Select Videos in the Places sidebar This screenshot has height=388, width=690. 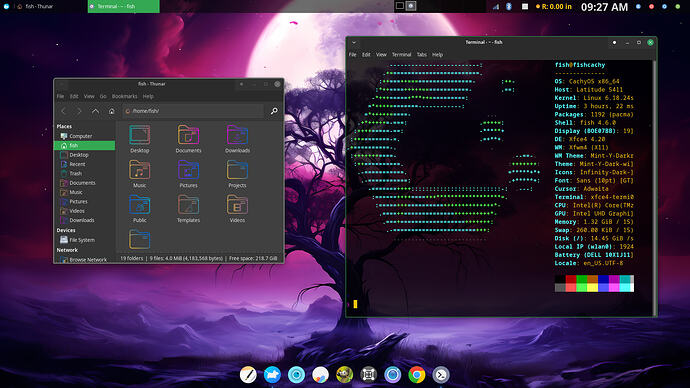click(84, 211)
